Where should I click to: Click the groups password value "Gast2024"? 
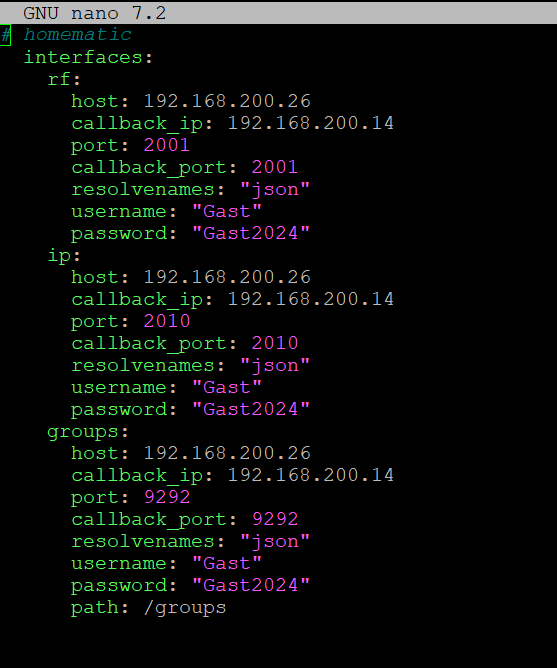tap(251, 585)
